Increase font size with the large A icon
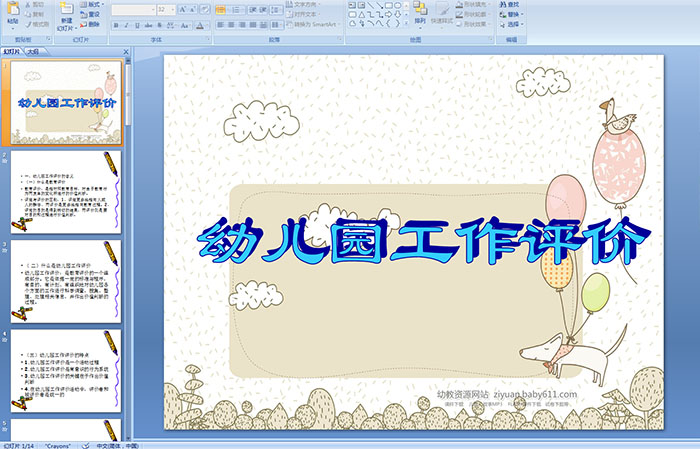 click(183, 9)
